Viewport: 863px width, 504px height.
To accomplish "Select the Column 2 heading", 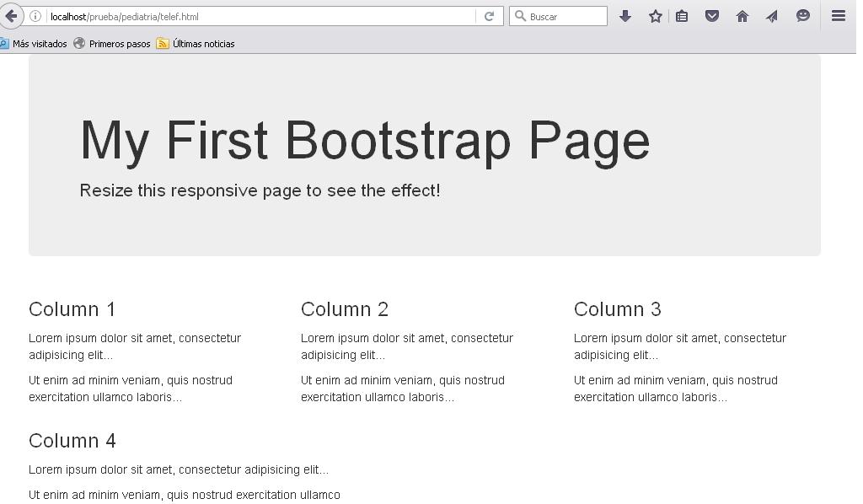I will pyautogui.click(x=345, y=309).
